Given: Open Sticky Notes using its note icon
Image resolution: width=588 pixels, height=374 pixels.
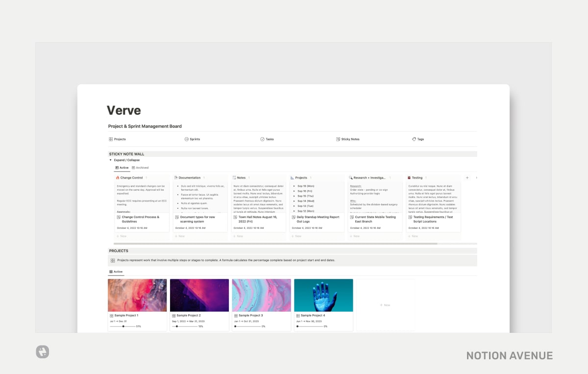Looking at the screenshot, I should (338, 139).
